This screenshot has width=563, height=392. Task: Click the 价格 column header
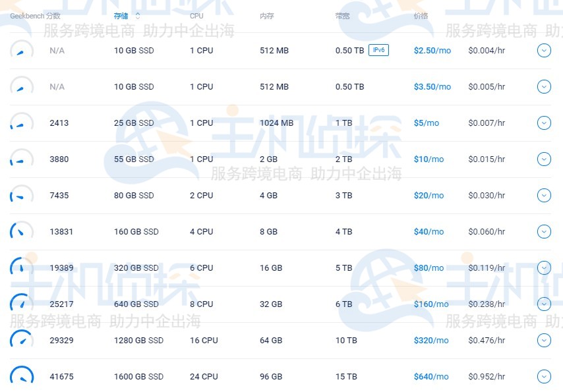click(421, 15)
